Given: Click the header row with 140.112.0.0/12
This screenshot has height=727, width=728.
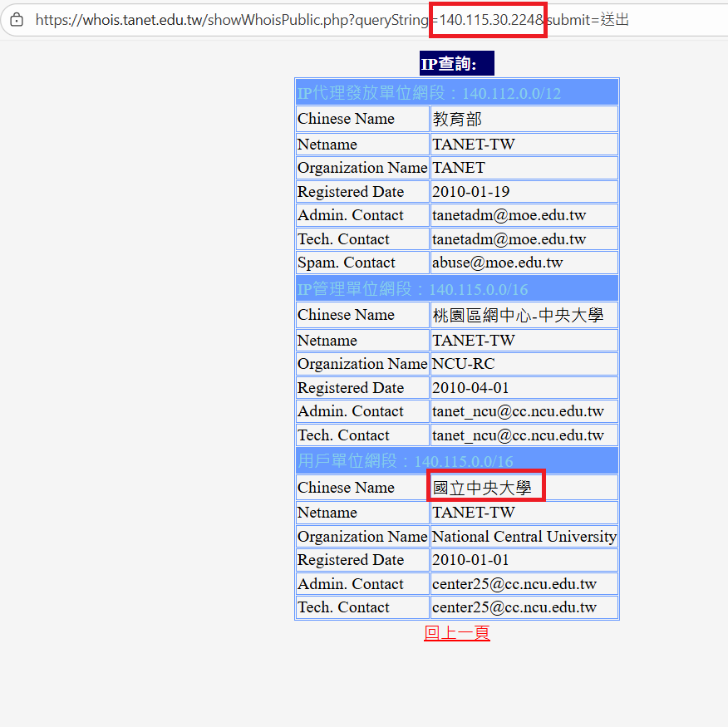Looking at the screenshot, I should (457, 92).
